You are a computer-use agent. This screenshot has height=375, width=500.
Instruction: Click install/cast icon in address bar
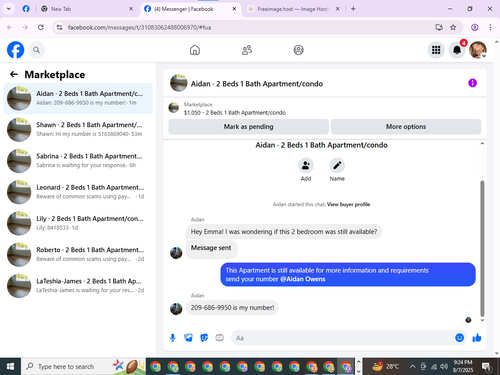point(439,27)
